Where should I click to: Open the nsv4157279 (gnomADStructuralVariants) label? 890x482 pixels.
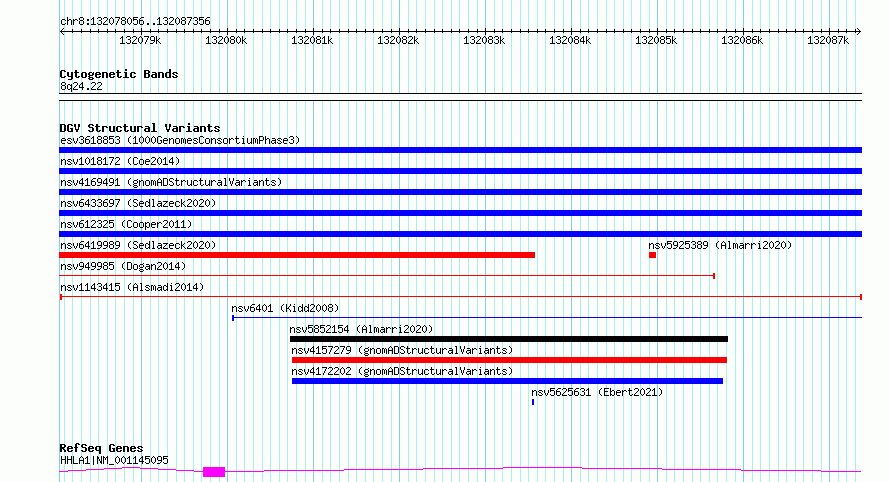point(402,350)
